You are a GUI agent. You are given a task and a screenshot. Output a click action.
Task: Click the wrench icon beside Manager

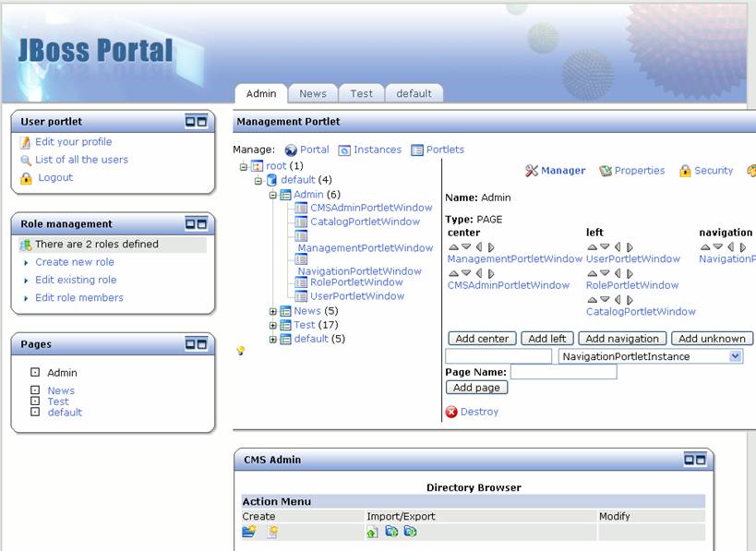pos(532,171)
